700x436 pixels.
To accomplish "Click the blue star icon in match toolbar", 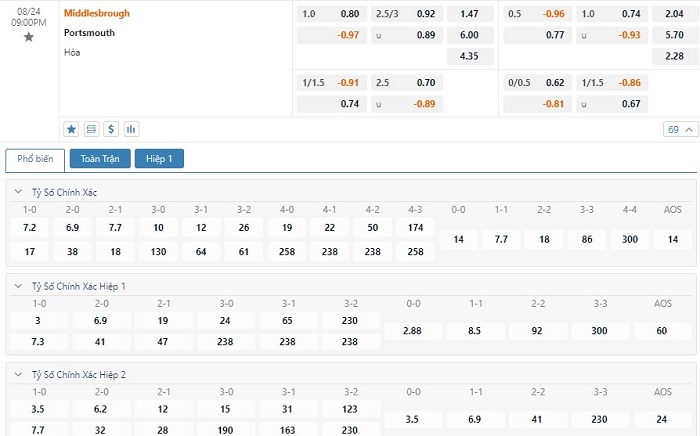I will [71, 129].
